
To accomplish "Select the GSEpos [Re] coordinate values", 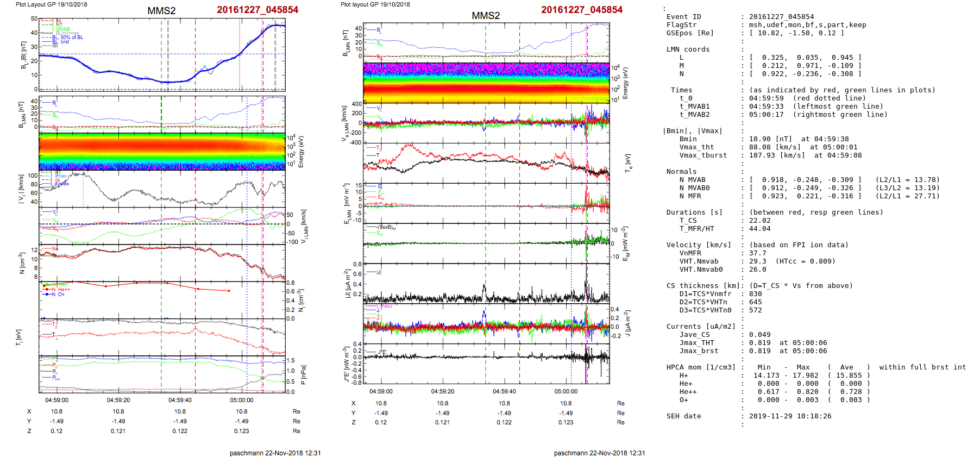I will pyautogui.click(x=796, y=33).
